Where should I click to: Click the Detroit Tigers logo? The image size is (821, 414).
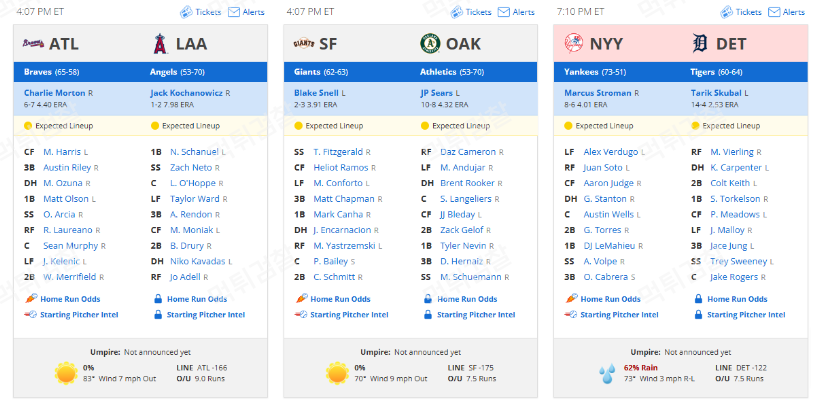(x=700, y=43)
